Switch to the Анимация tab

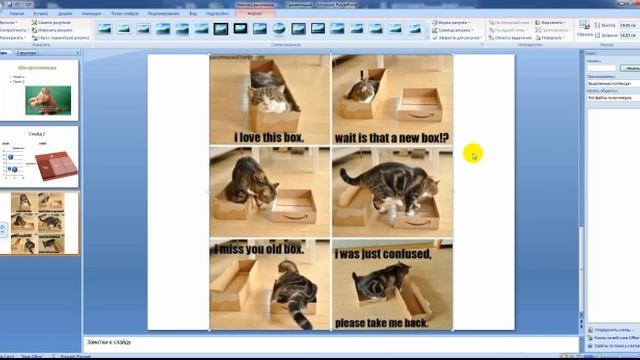click(91, 13)
